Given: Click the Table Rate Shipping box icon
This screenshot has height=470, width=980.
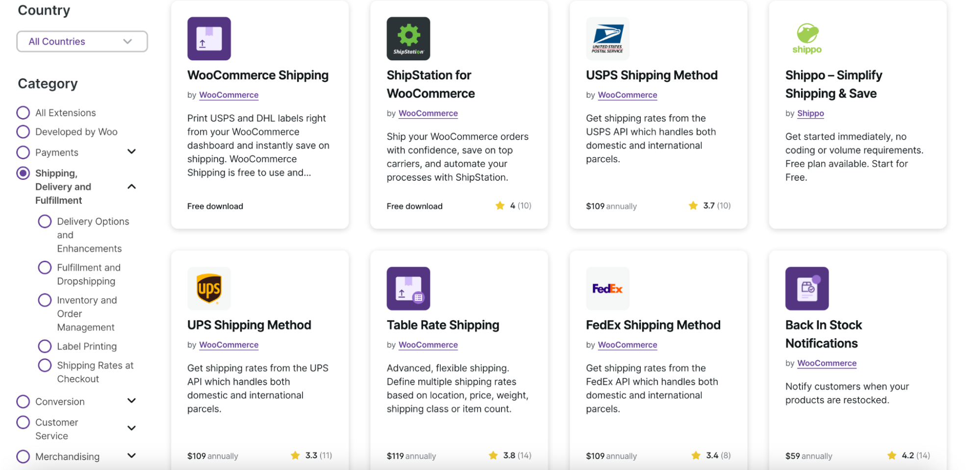Looking at the screenshot, I should [408, 288].
